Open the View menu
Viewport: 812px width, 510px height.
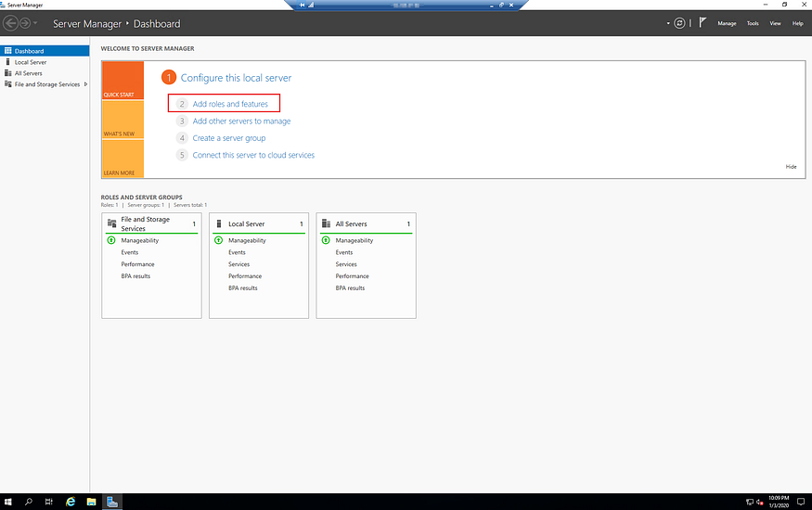(775, 23)
